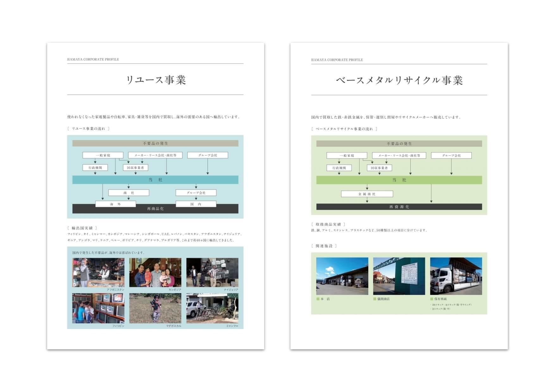Click the 商社 box below 当社 bar

pos(128,193)
